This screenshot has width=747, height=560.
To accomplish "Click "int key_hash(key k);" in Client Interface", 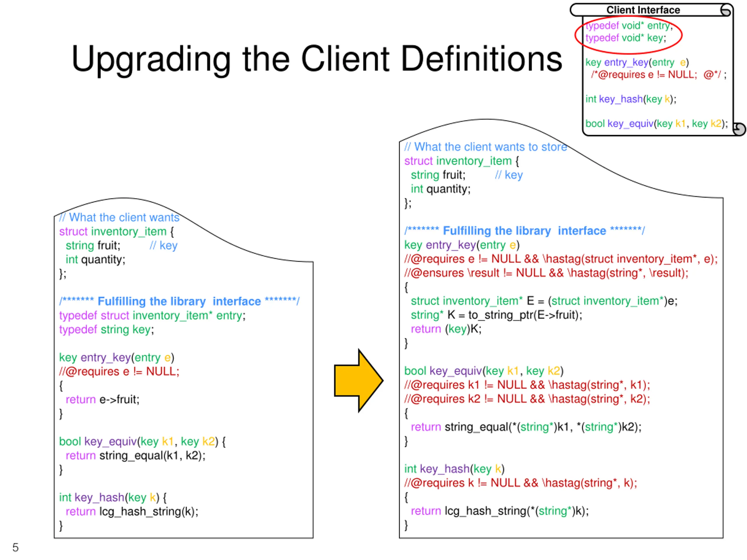I will [x=631, y=99].
